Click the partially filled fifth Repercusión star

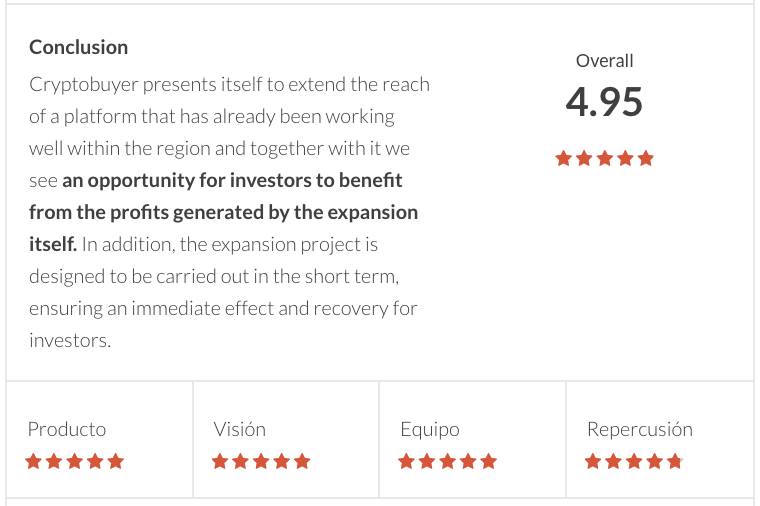tap(675, 461)
